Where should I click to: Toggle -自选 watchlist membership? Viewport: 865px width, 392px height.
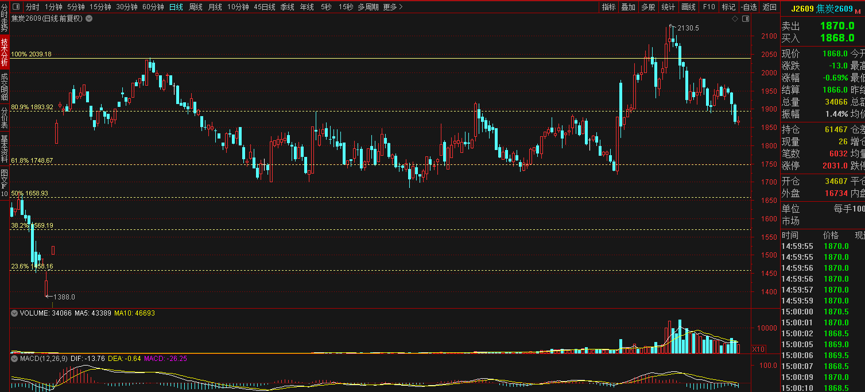pyautogui.click(x=749, y=7)
